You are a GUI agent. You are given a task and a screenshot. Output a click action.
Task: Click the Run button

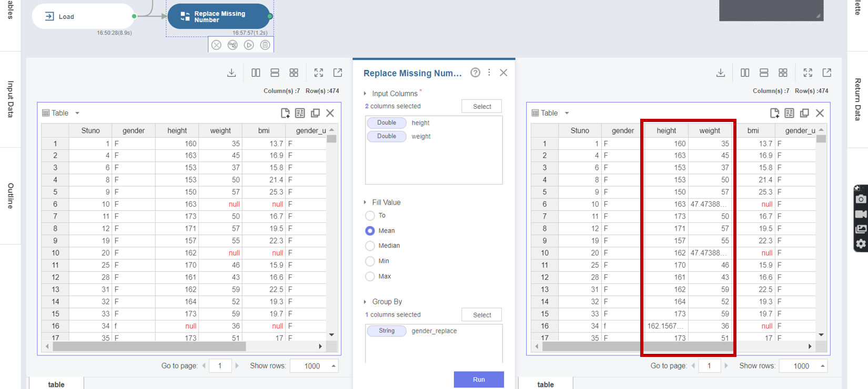click(x=479, y=380)
